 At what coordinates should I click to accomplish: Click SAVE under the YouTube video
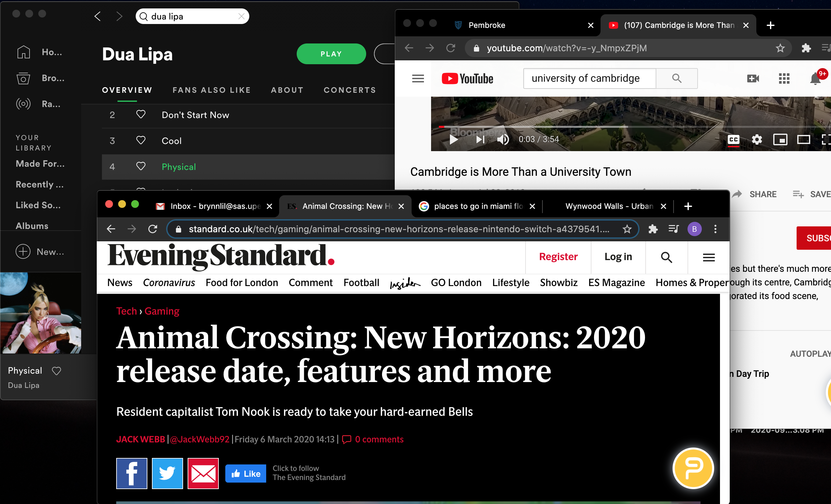coord(812,194)
